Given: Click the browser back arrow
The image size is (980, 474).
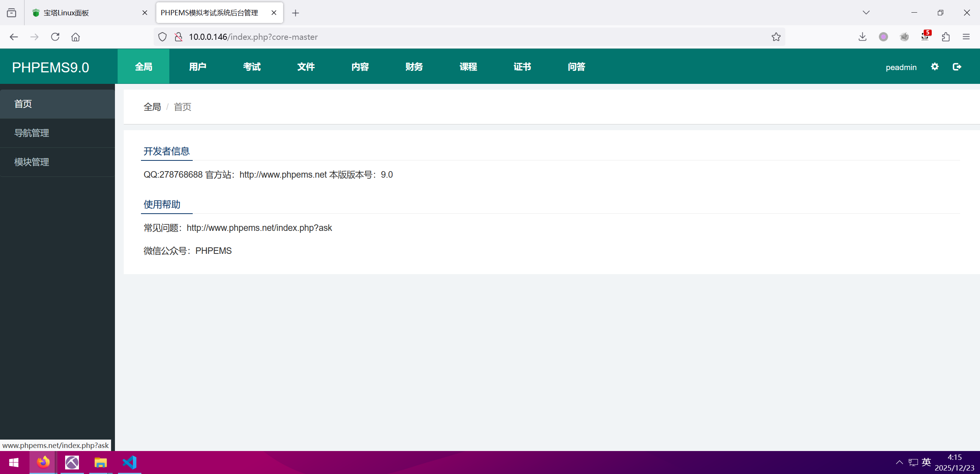Looking at the screenshot, I should [14, 37].
